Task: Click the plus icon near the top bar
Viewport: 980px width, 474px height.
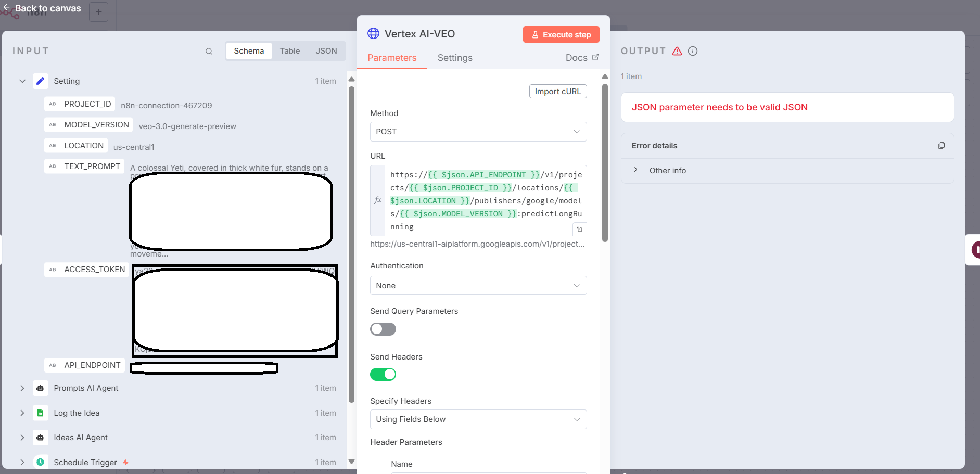Action: 99,12
